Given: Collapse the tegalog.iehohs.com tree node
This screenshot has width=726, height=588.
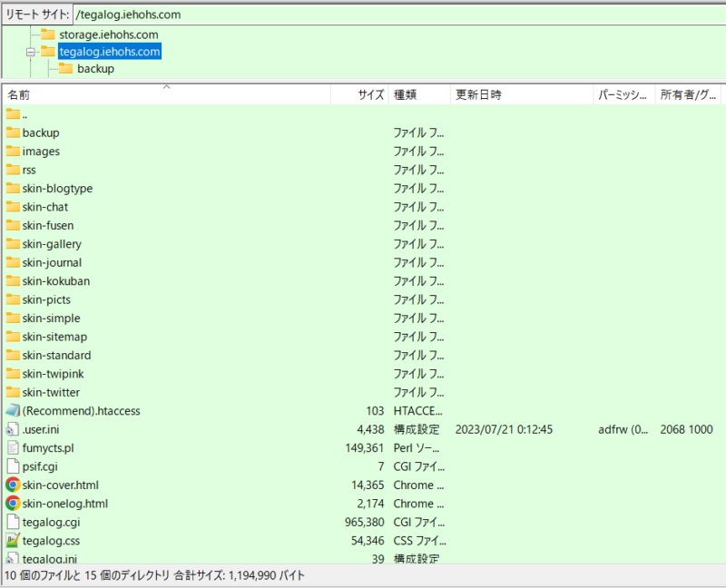Looking at the screenshot, I should click(31, 52).
